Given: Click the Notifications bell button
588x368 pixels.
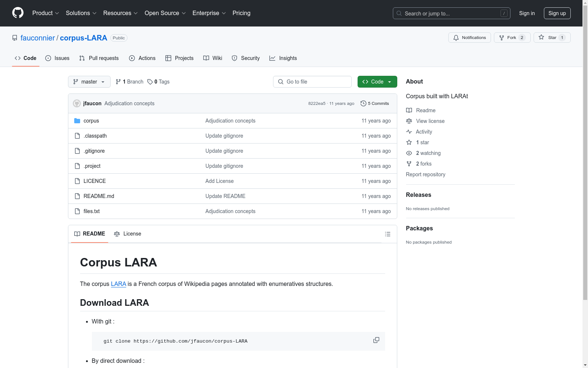Looking at the screenshot, I should (469, 38).
